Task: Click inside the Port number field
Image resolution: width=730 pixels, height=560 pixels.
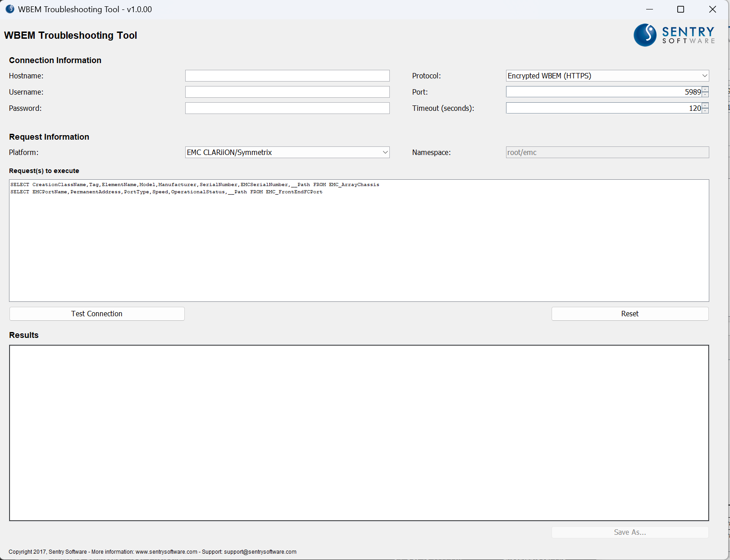Action: (x=603, y=92)
